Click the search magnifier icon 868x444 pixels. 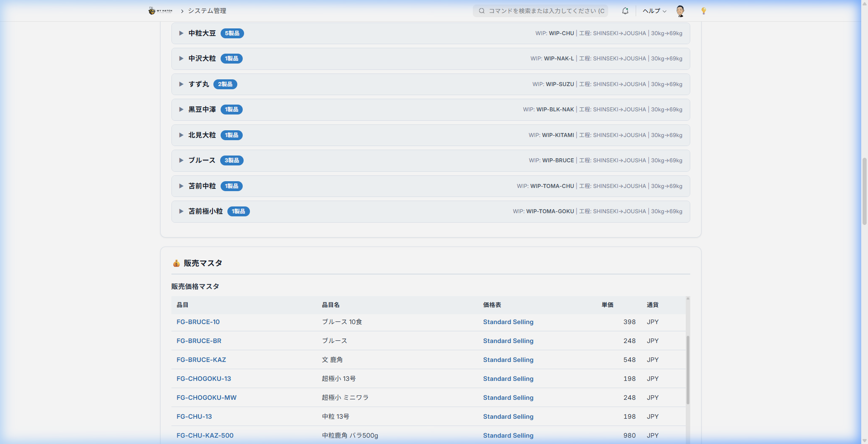pos(481,11)
